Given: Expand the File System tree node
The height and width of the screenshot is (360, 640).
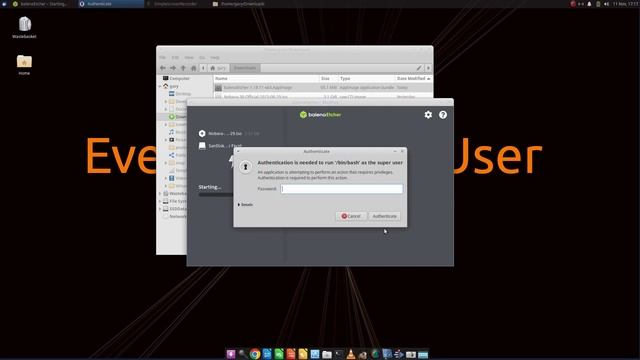Looking at the screenshot, I should coord(160,201).
